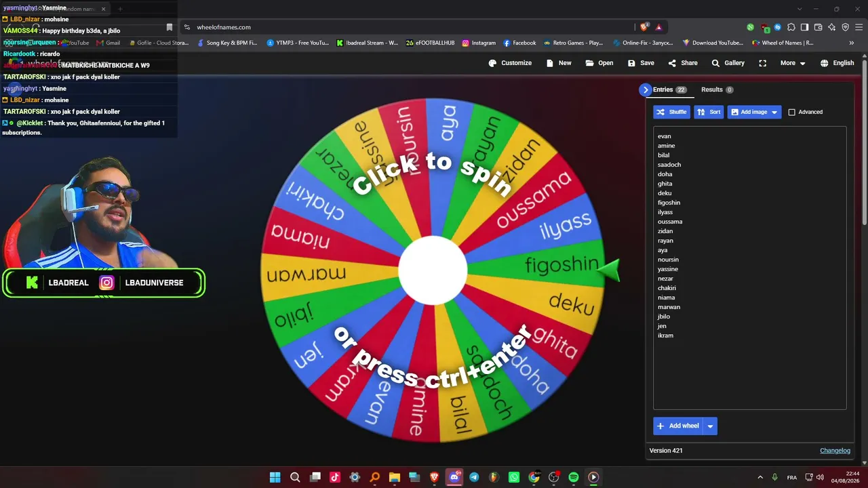This screenshot has height=488, width=868.
Task: Open WhatsApp from the taskbar
Action: tap(514, 477)
